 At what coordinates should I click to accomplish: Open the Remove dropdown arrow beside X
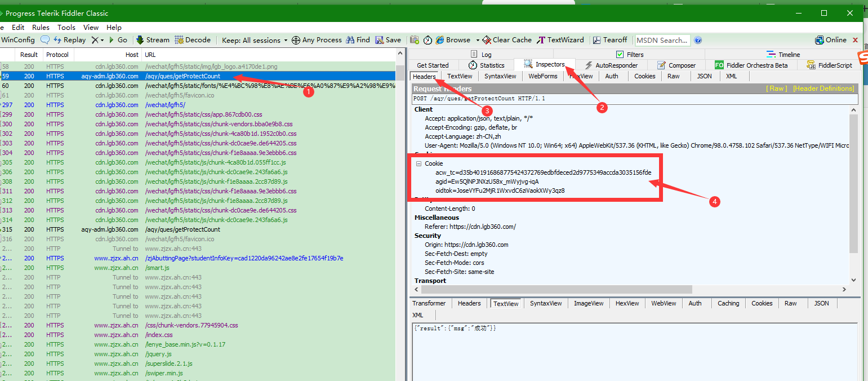coord(102,41)
